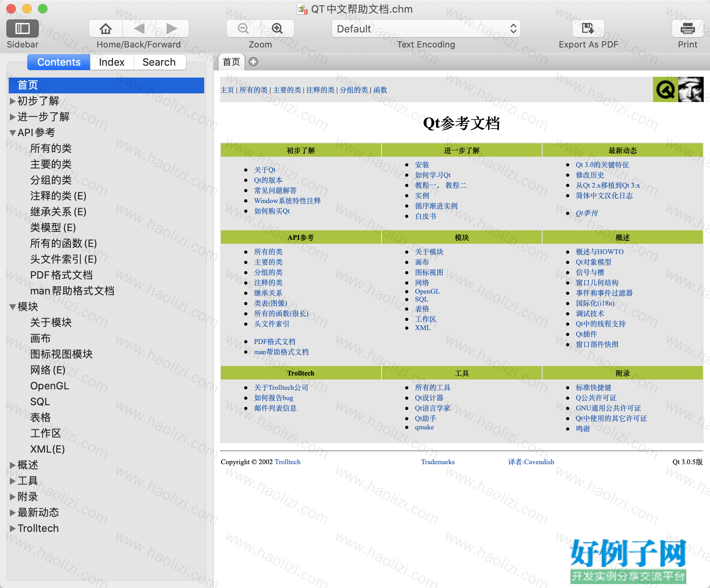Screen dimensions: 710x588
Task: Open the GNU通用公共许可证 link
Action: [608, 408]
